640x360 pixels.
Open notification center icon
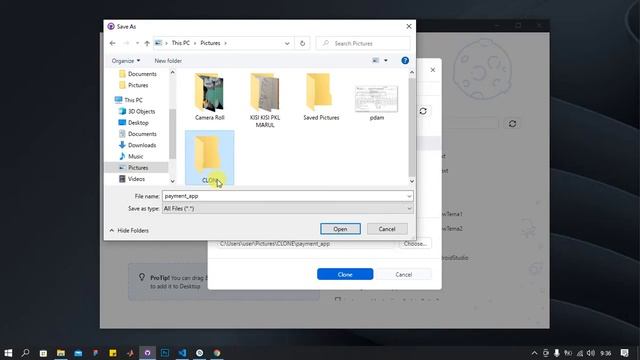(624, 353)
